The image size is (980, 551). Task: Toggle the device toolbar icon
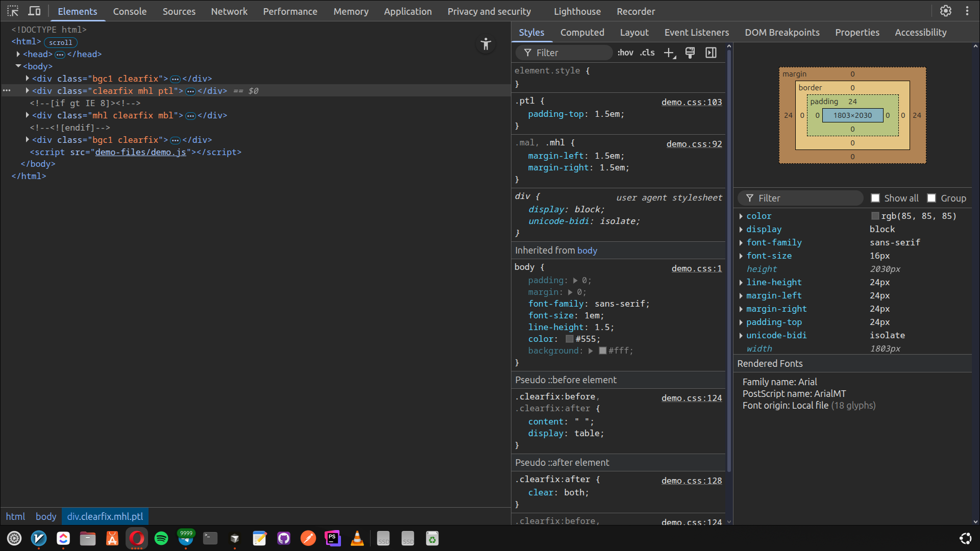[34, 11]
